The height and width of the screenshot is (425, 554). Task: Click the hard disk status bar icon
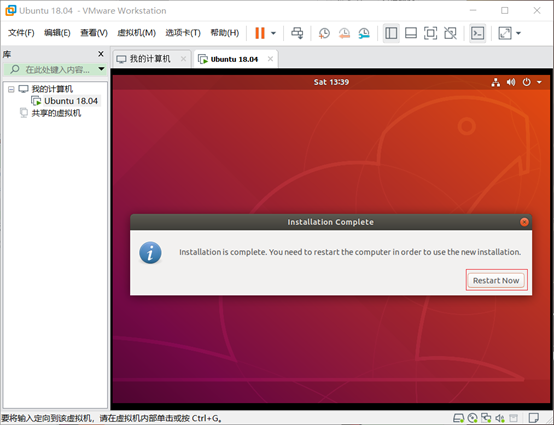[x=459, y=418]
